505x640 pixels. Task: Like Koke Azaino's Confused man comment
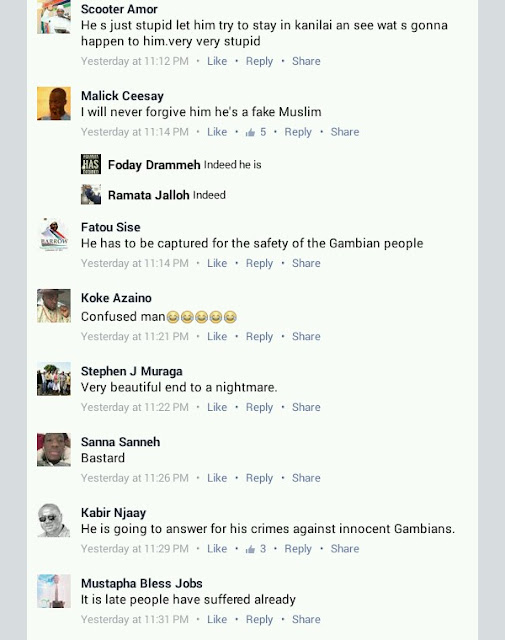pyautogui.click(x=217, y=336)
